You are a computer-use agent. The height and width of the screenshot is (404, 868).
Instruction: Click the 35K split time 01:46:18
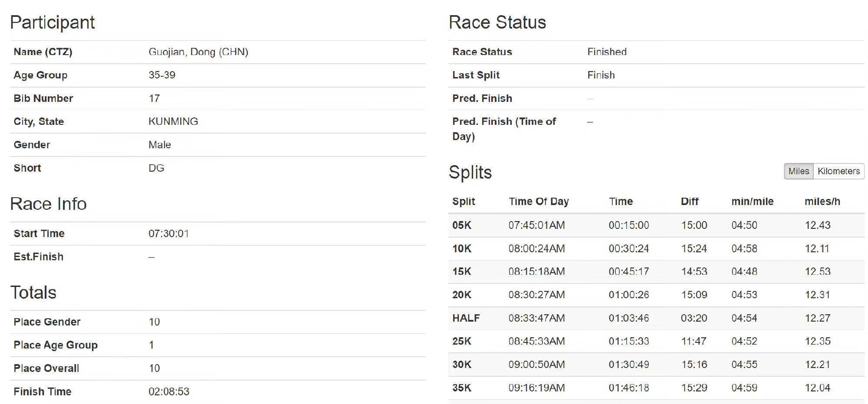pos(628,388)
